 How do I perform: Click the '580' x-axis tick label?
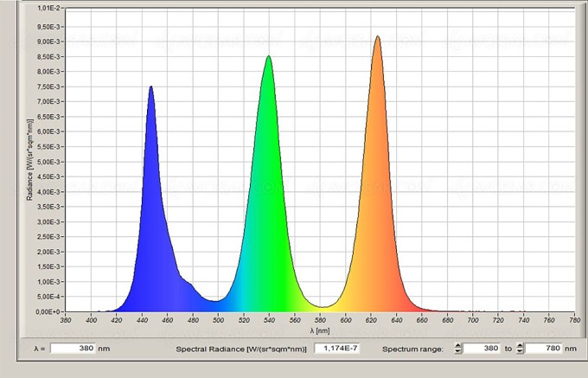[x=320, y=320]
